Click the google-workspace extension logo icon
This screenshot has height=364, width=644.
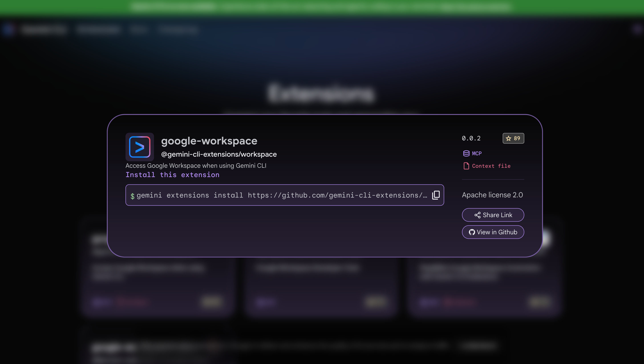140,147
